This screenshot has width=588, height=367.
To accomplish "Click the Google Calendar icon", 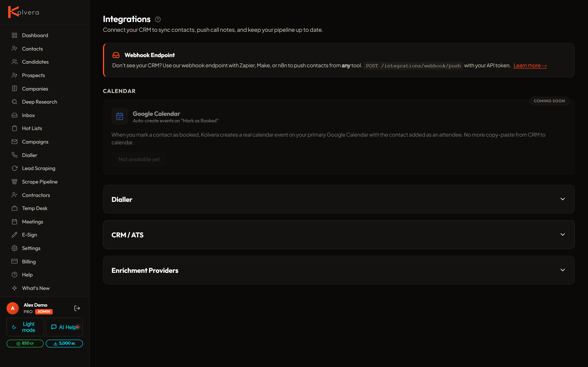I will (x=120, y=116).
